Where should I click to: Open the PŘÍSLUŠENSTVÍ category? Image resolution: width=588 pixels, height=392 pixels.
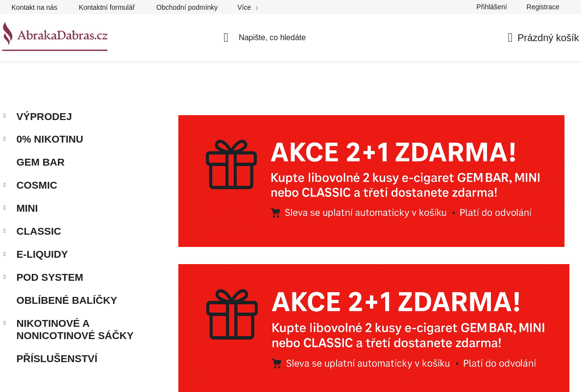click(x=57, y=359)
